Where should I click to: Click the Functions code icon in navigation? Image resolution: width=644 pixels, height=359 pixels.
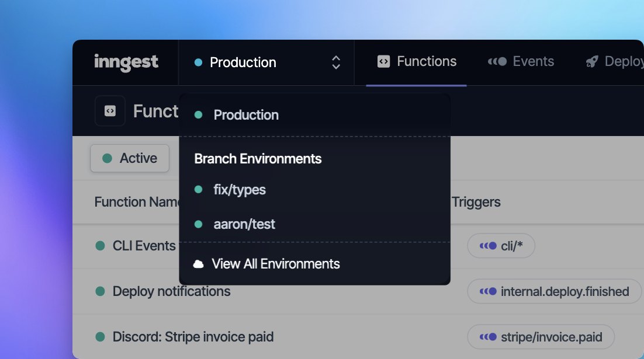pos(384,61)
